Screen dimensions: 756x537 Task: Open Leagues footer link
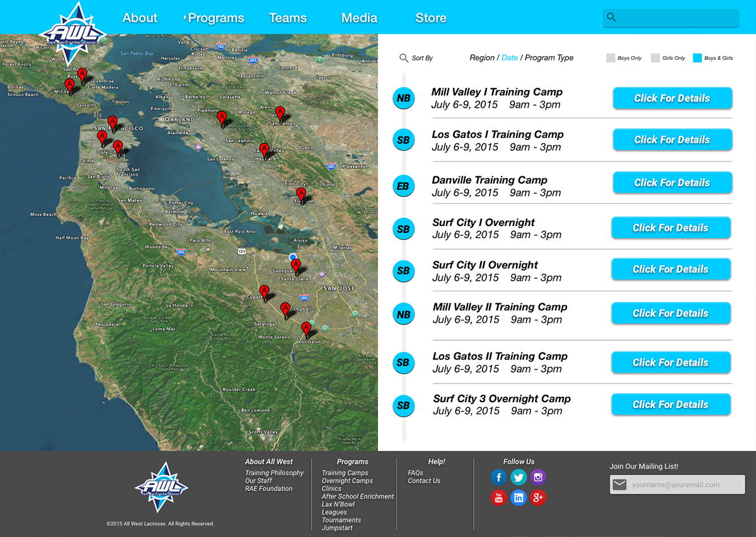coord(335,512)
